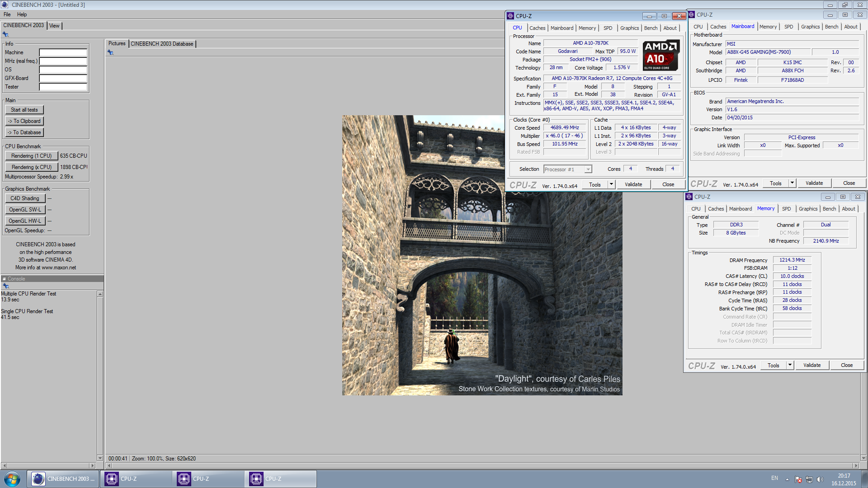Viewport: 868px width, 488px height.
Task: Click the A88X-G45 GAMING(MS-7900) model value
Action: [769, 52]
